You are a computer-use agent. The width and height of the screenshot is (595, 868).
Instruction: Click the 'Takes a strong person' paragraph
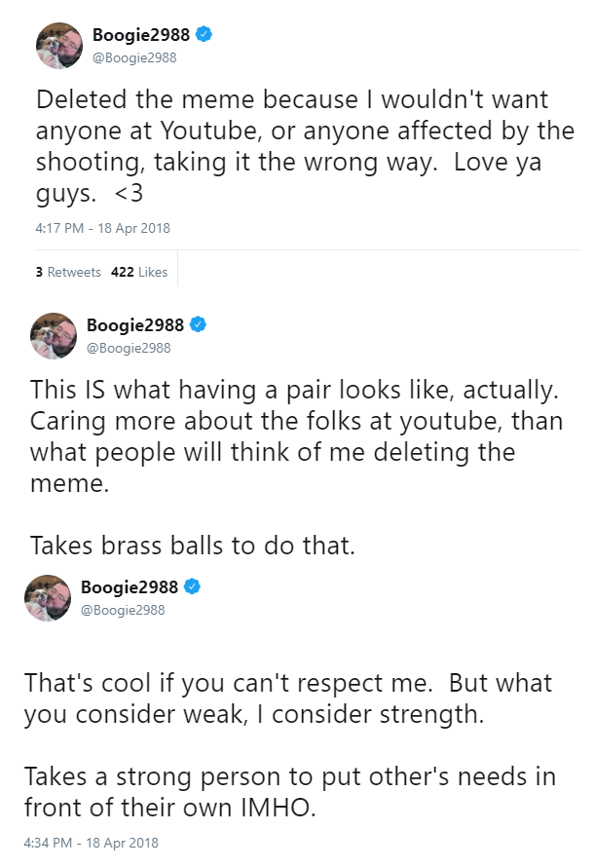coord(290,792)
